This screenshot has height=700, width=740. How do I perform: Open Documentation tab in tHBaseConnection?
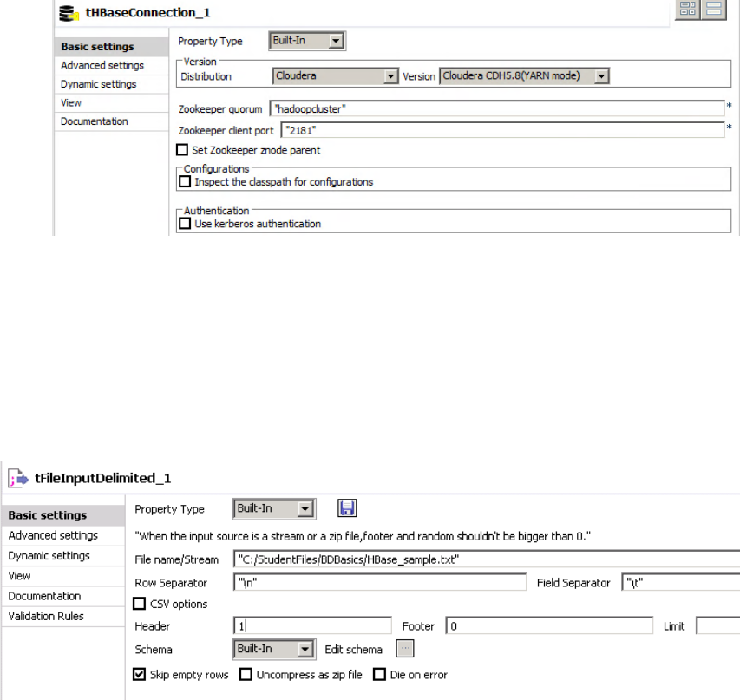pyautogui.click(x=111, y=121)
